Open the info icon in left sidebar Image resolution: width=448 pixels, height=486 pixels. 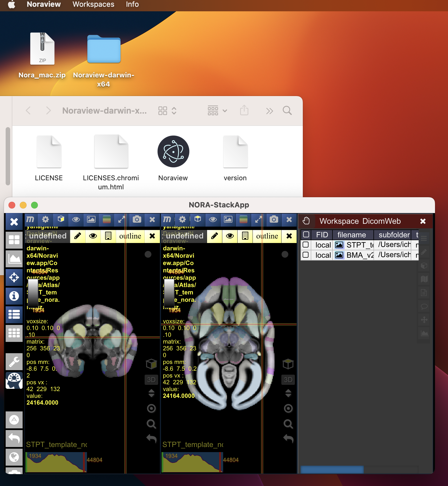[x=14, y=296]
